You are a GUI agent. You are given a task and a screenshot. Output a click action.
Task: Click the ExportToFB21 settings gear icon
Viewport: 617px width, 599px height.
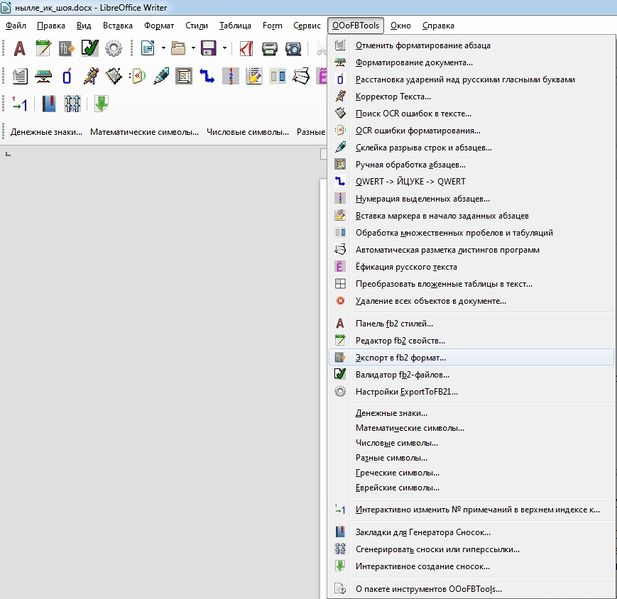tap(113, 49)
